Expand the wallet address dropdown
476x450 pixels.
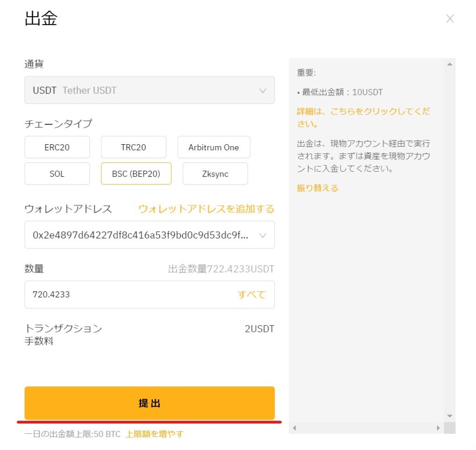(x=150, y=235)
